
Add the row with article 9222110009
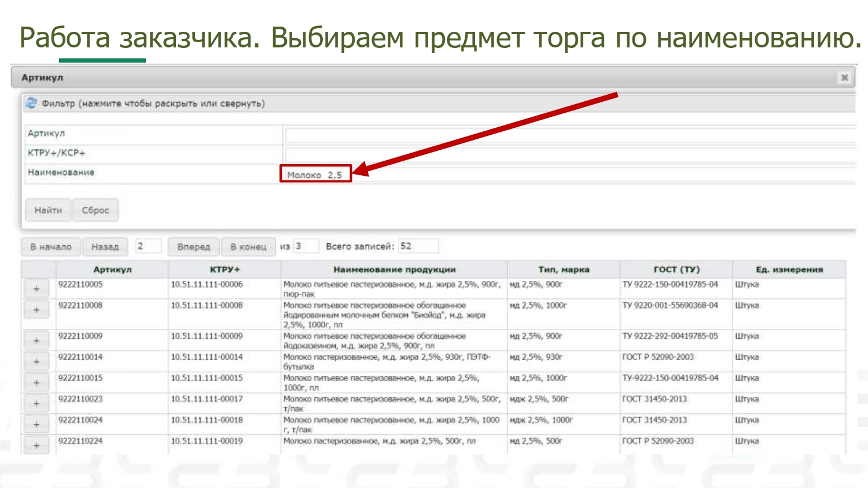[x=36, y=341]
